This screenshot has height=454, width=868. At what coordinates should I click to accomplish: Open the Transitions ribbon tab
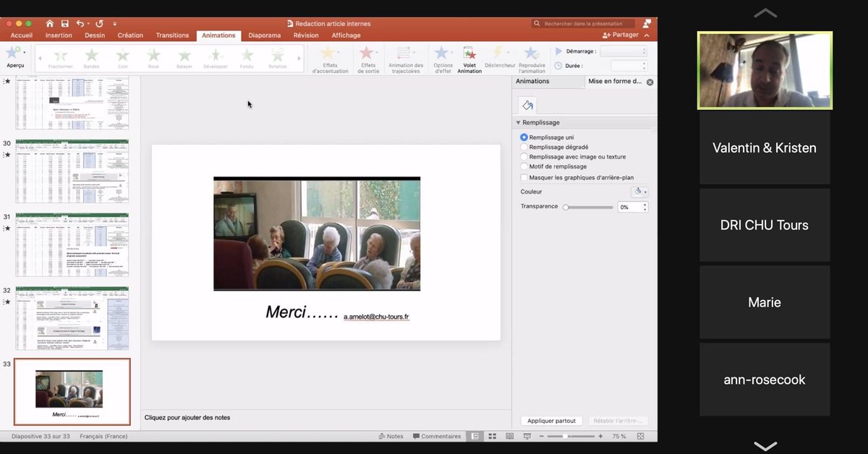point(172,35)
